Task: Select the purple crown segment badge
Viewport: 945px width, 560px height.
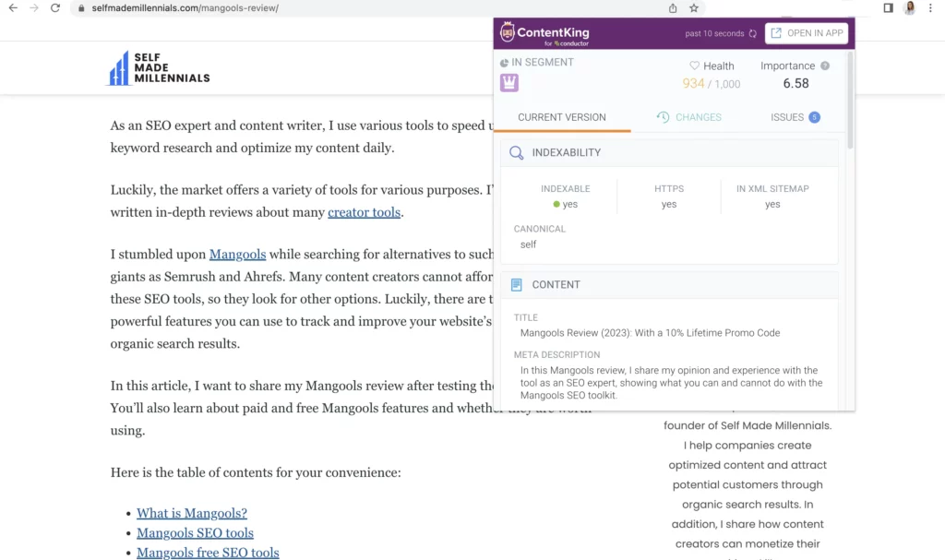Action: click(x=508, y=82)
